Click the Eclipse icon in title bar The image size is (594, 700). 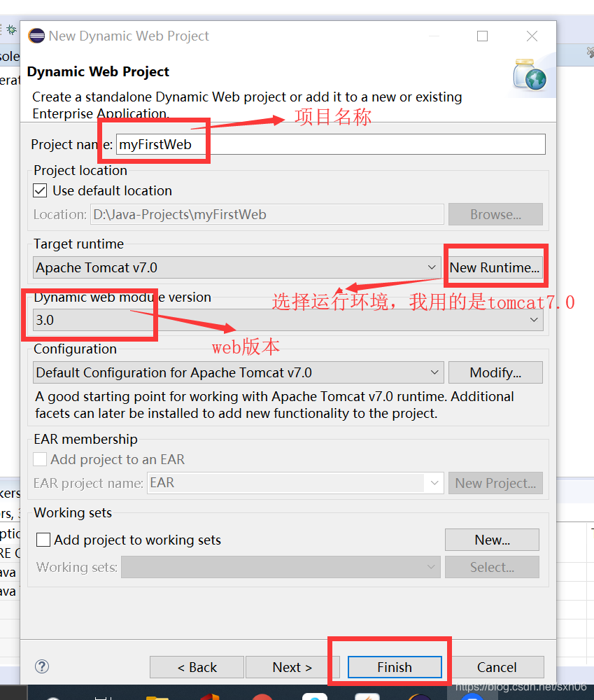point(36,36)
